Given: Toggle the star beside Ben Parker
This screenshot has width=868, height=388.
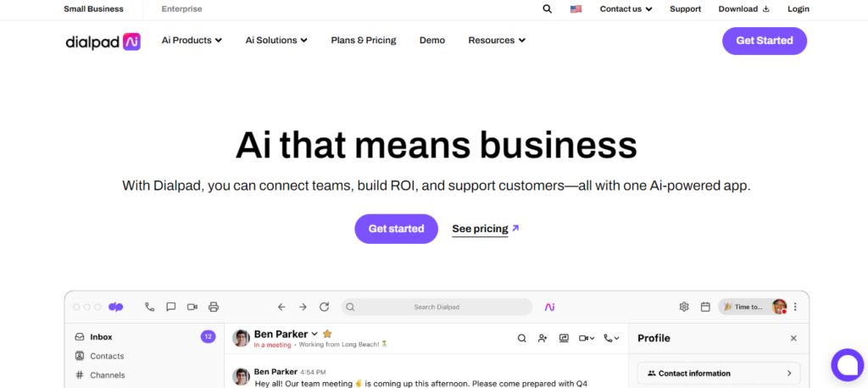Looking at the screenshot, I should click(x=327, y=334).
